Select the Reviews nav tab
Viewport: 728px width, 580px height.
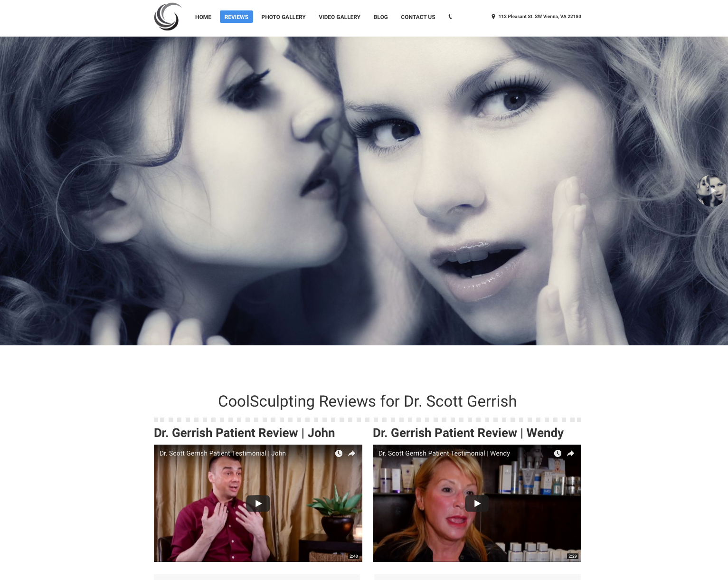236,17
